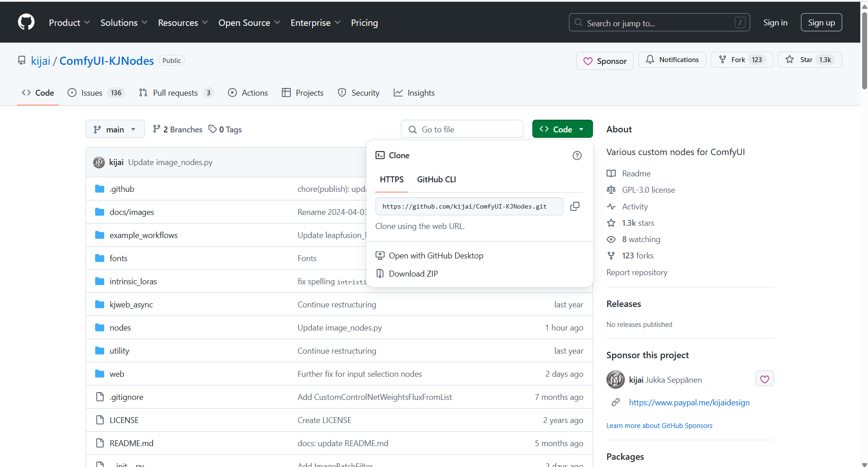Open the Issues tab
The width and height of the screenshot is (868, 467).
(x=92, y=93)
